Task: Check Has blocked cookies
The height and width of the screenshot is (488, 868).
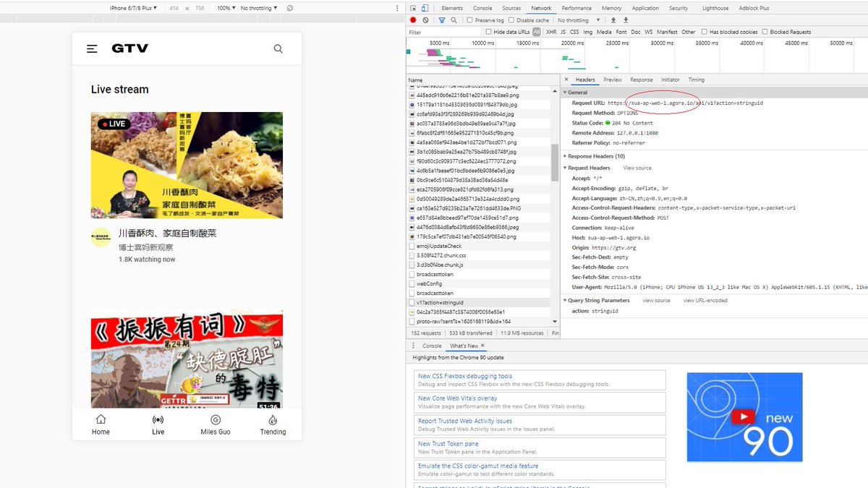Action: tap(705, 32)
